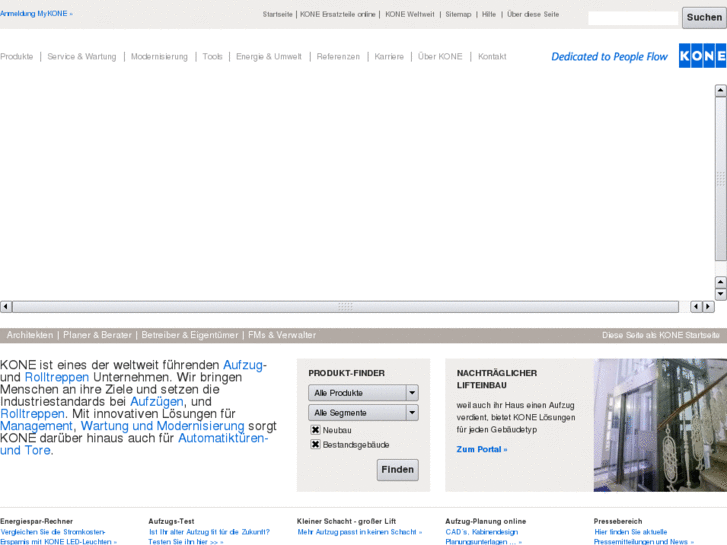This screenshot has width=727, height=545.
Task: Click the lift installation photo
Action: coord(660,425)
